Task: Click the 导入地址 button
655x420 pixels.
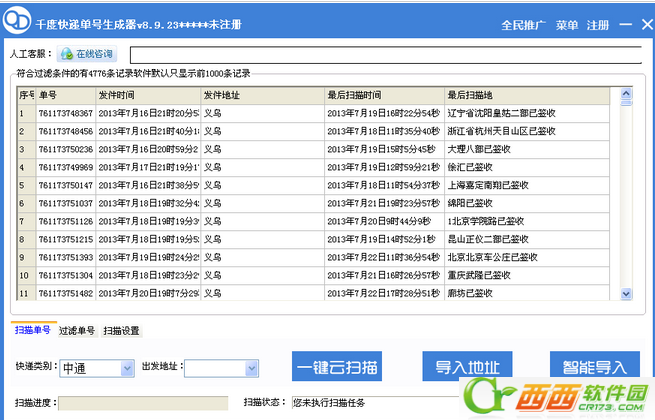Action: 467,367
